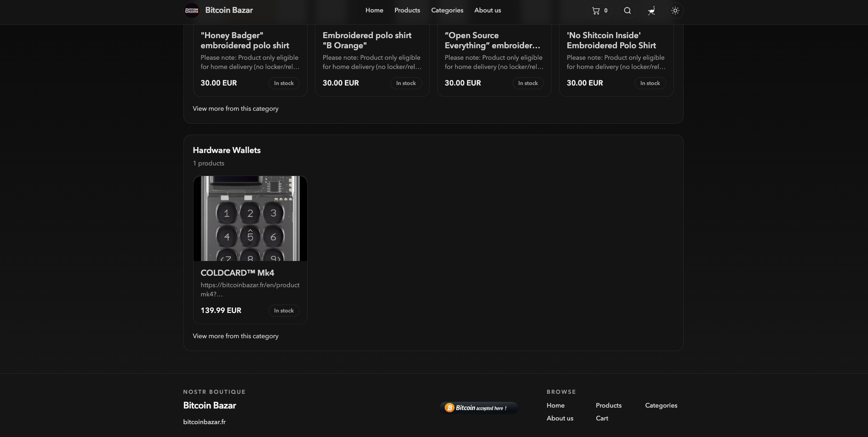Open About us in the top navigation
868x437 pixels.
pyautogui.click(x=488, y=10)
